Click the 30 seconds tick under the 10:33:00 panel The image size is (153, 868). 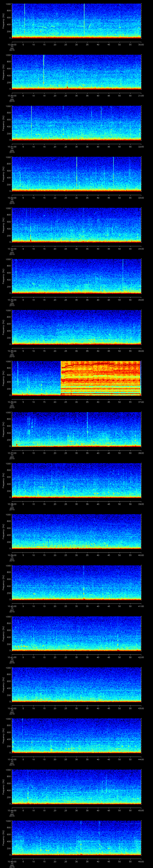(x=76, y=249)
